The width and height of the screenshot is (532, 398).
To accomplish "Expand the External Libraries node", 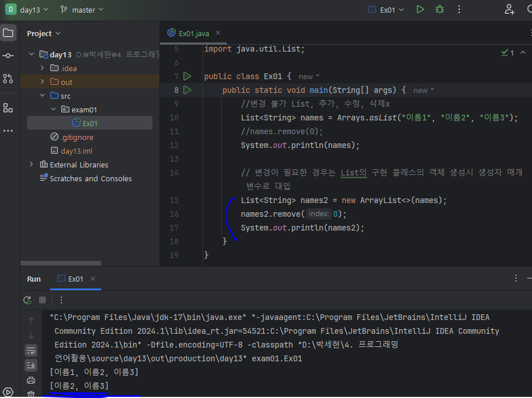I will 32,165.
